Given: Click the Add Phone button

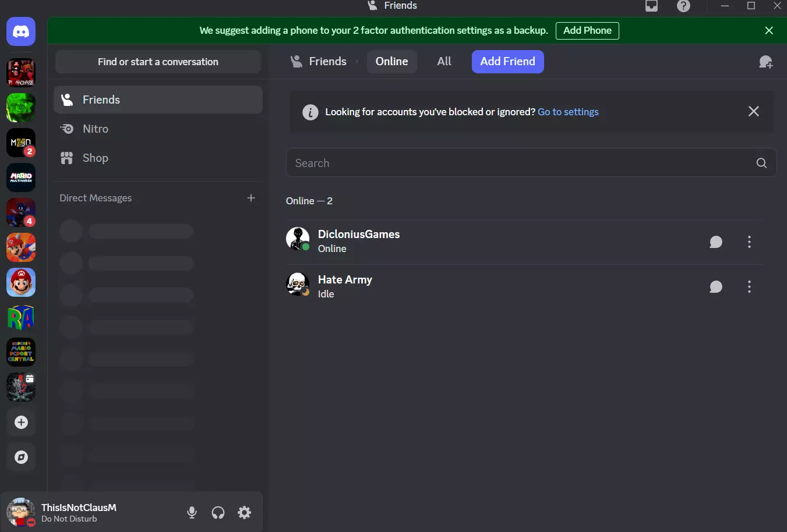Looking at the screenshot, I should pos(587,30).
